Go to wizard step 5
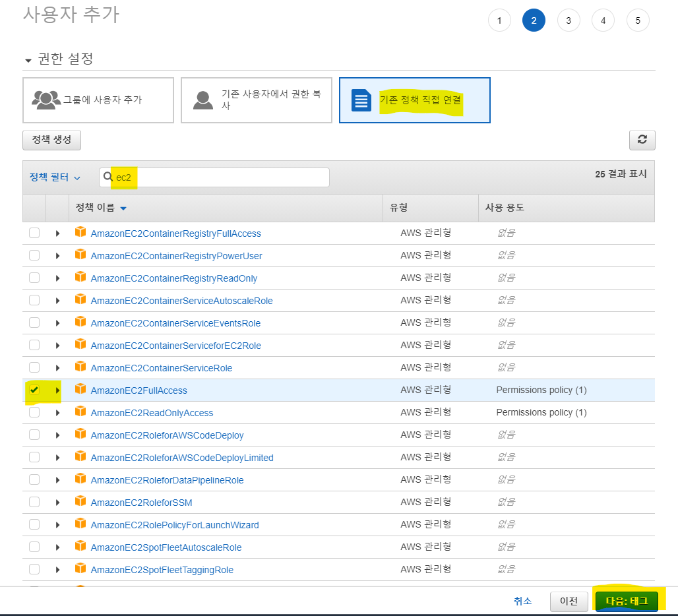 (638, 20)
